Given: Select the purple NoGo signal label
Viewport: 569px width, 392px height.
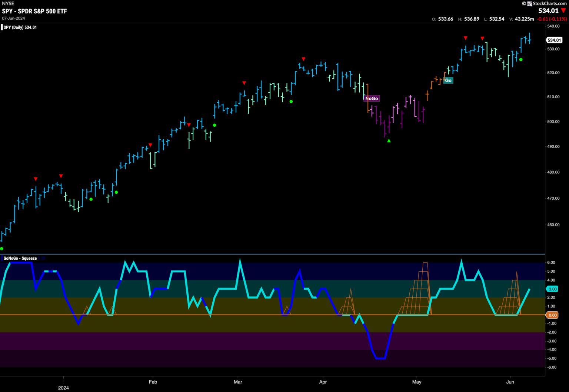Looking at the screenshot, I should tap(372, 98).
